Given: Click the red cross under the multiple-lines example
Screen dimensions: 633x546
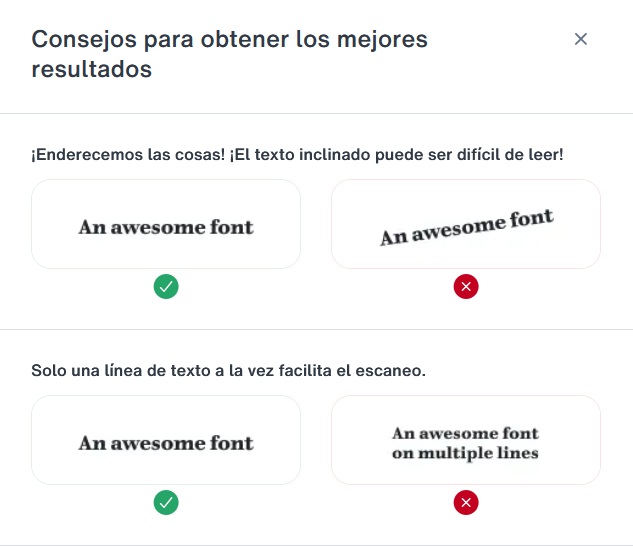Looking at the screenshot, I should [x=466, y=503].
